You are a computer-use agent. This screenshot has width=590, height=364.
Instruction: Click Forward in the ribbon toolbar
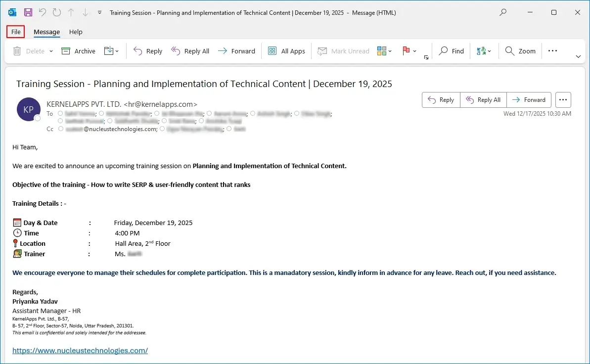pyautogui.click(x=237, y=51)
